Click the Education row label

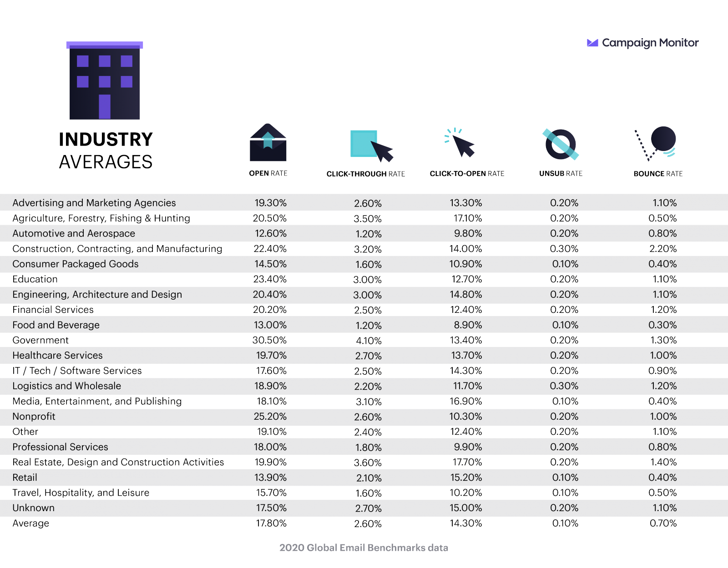[35, 279]
